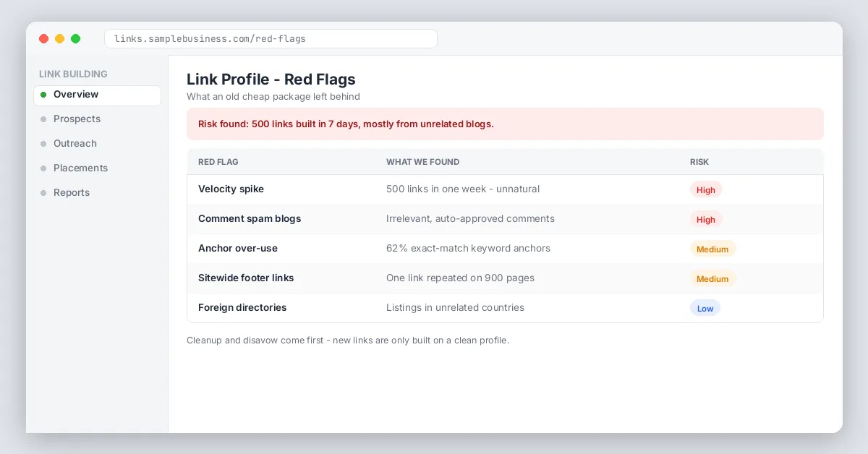Click the yellow minimize window button

(59, 39)
